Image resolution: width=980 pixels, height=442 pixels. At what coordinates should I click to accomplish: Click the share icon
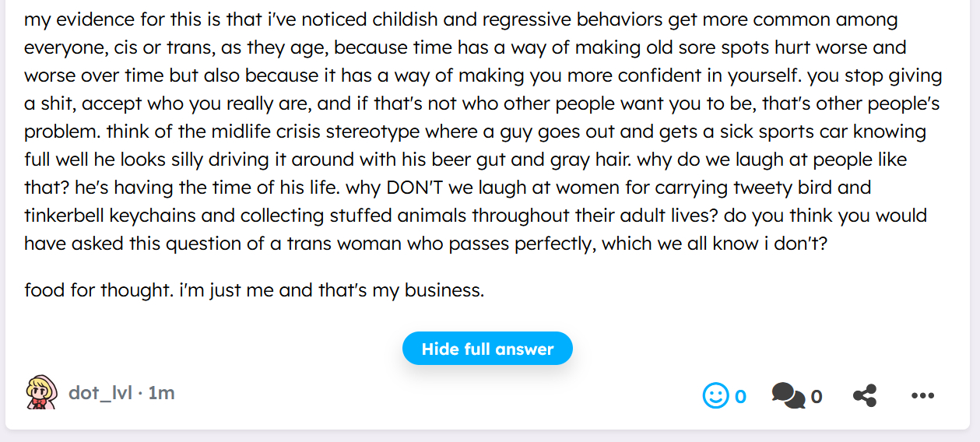[x=865, y=396]
